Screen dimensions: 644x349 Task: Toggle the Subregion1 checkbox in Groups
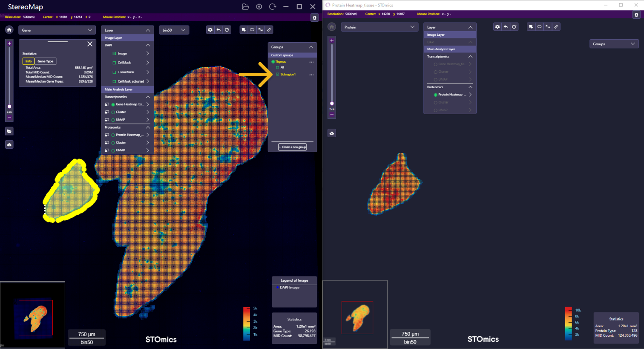(x=278, y=75)
